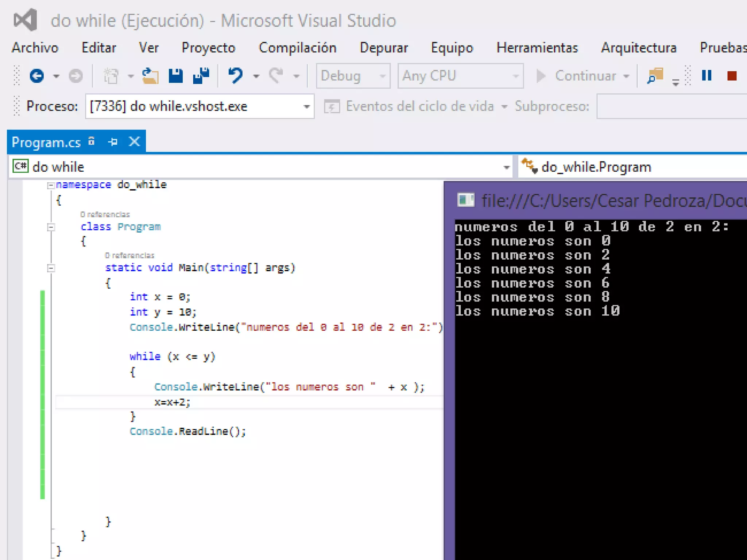Click the Save floppy disk icon

point(175,76)
